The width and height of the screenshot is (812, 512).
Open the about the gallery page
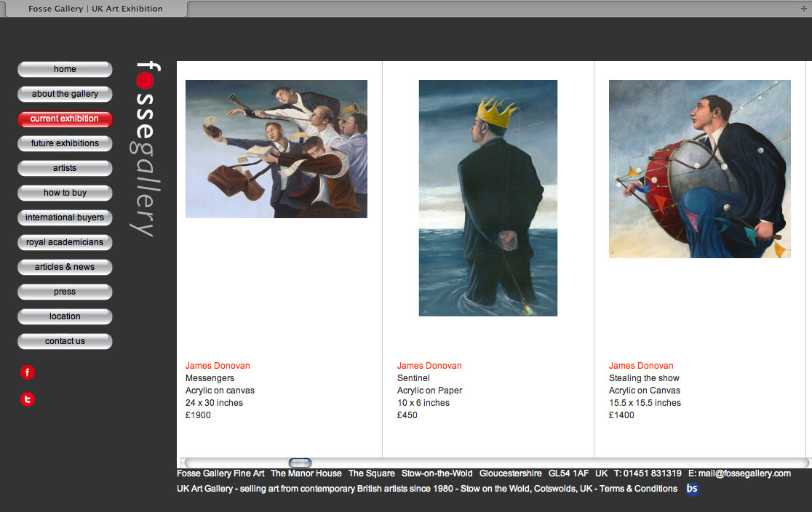(x=65, y=94)
